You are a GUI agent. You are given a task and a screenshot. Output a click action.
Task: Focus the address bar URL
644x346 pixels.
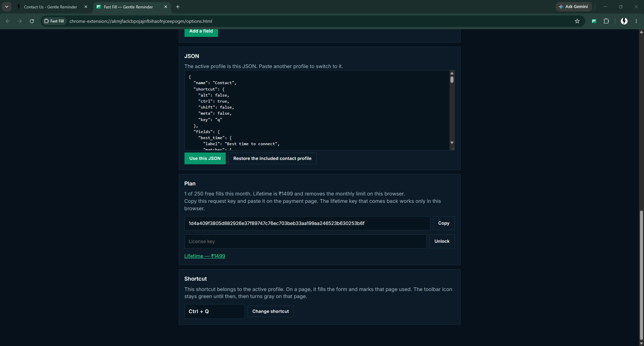click(140, 21)
